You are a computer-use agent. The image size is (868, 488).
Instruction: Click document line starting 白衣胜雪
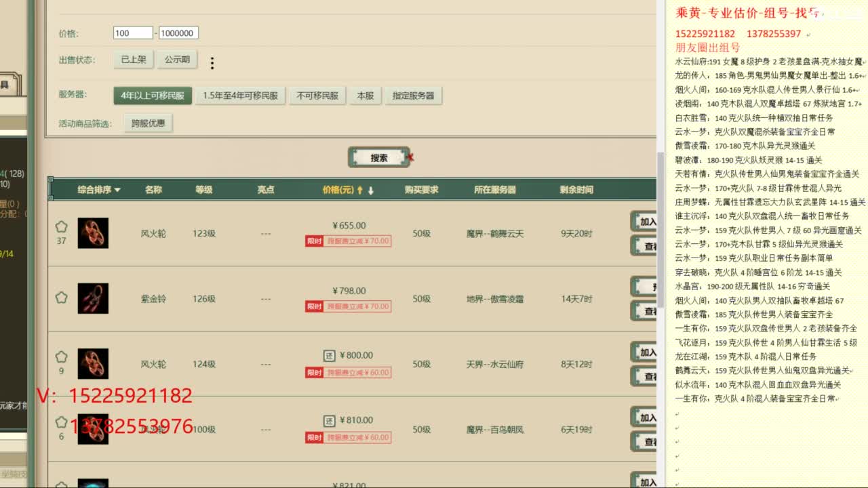click(754, 118)
